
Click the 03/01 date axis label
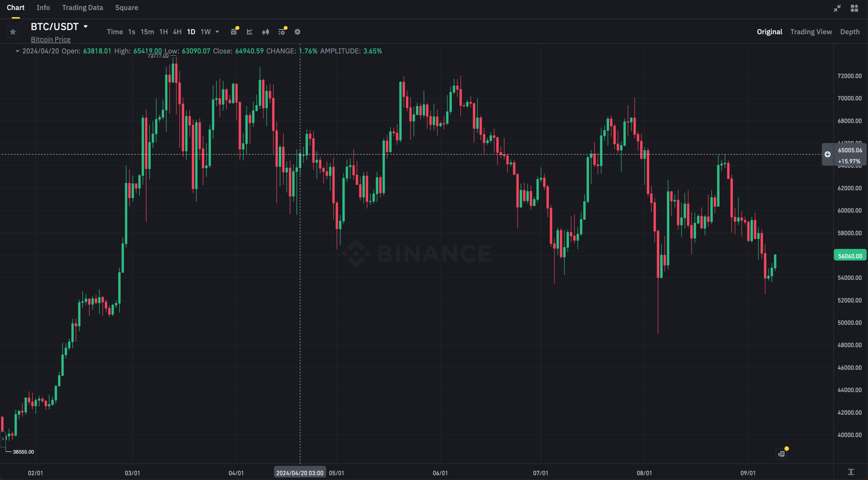click(x=133, y=473)
